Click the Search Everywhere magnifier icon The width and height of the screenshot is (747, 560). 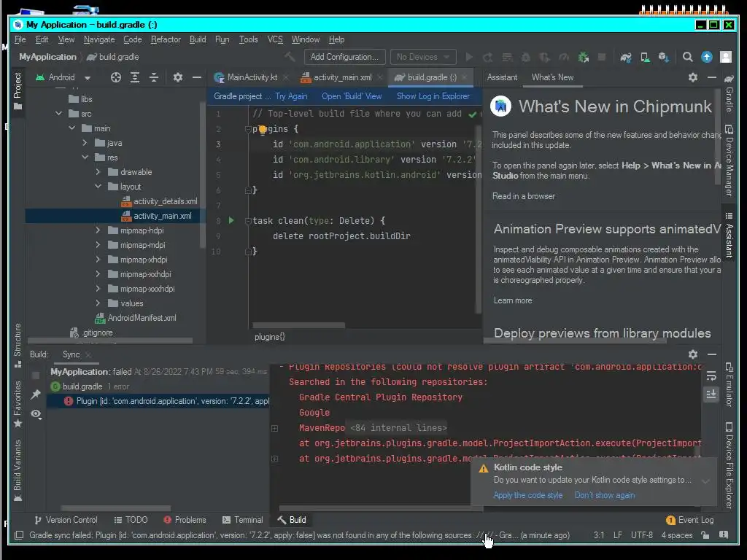pyautogui.click(x=687, y=57)
